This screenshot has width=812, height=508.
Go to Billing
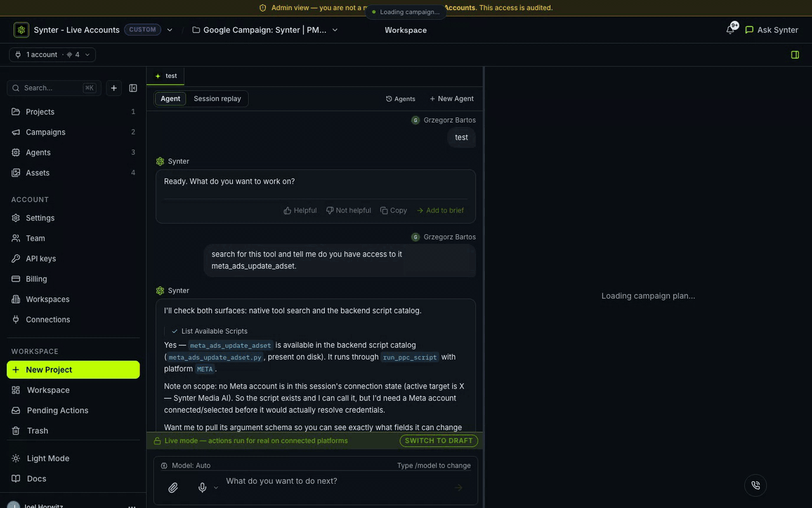click(x=73, y=279)
